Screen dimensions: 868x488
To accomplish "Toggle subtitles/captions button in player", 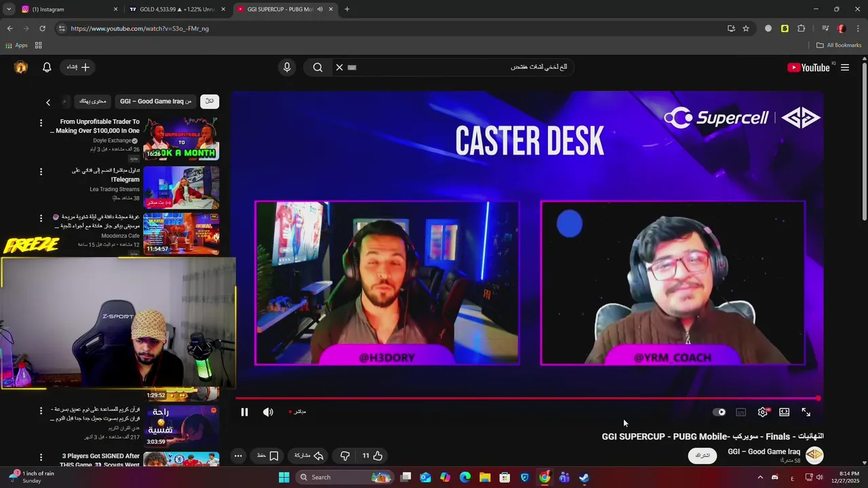I will click(x=741, y=412).
